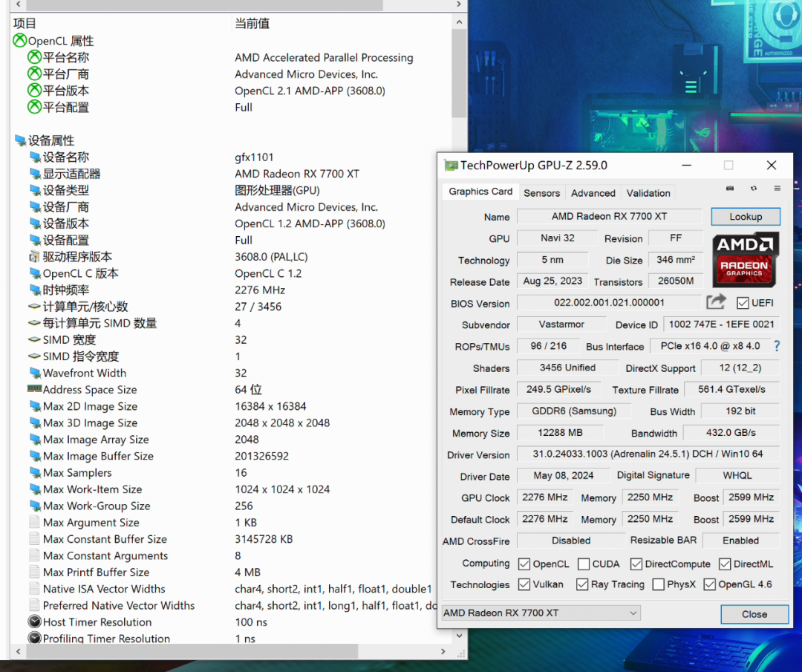Click the Lookup button
The image size is (802, 672).
[x=746, y=216]
